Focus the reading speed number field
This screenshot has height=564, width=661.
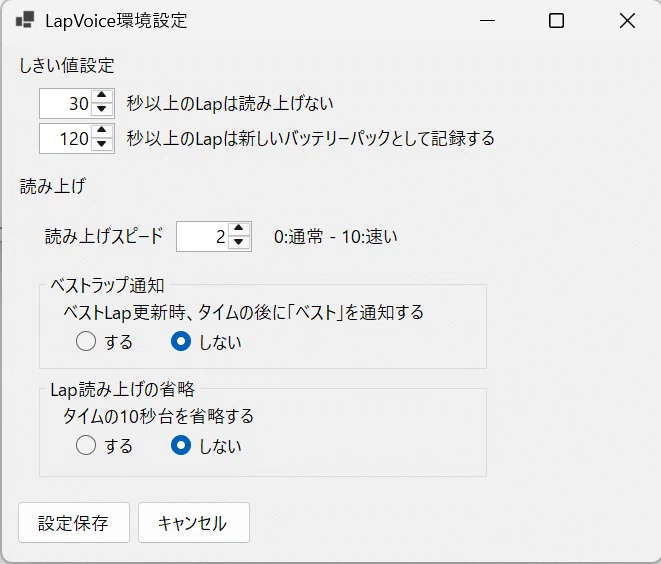pyautogui.click(x=203, y=236)
